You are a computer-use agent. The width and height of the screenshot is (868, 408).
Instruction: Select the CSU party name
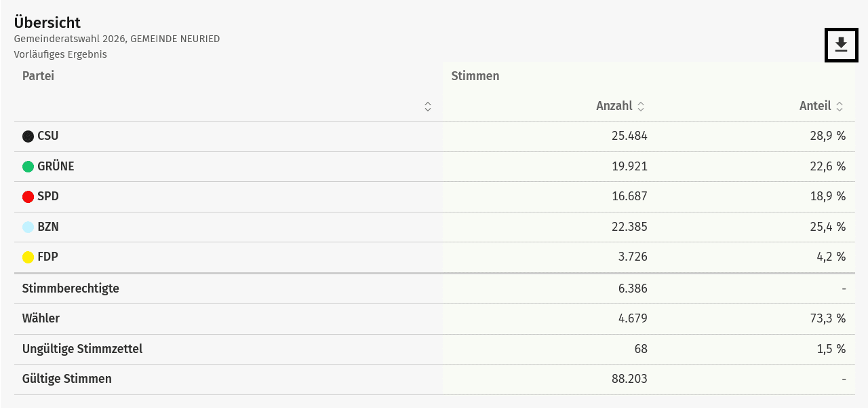tap(48, 136)
